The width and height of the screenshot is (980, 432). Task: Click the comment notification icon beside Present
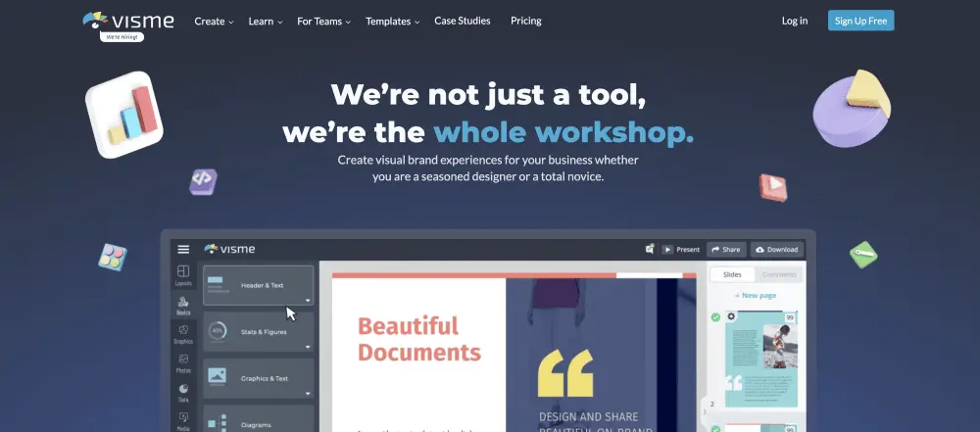coord(650,249)
